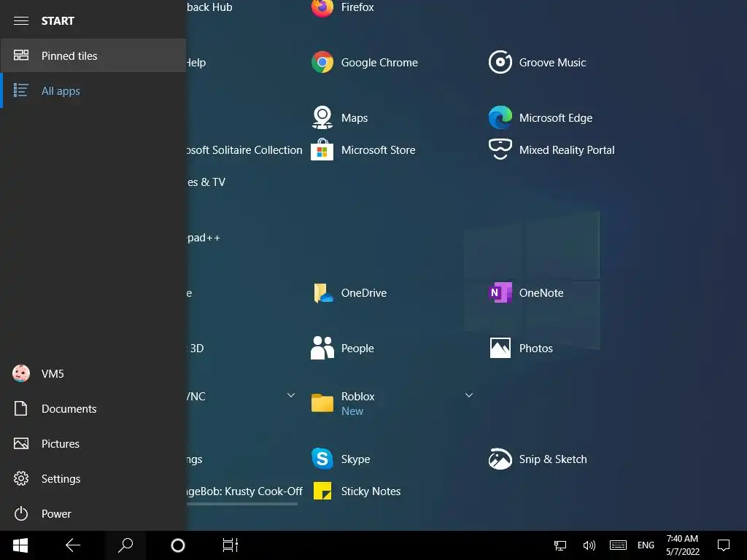Image resolution: width=747 pixels, height=560 pixels.
Task: Click the Roblox folder icon
Action: tap(322, 402)
